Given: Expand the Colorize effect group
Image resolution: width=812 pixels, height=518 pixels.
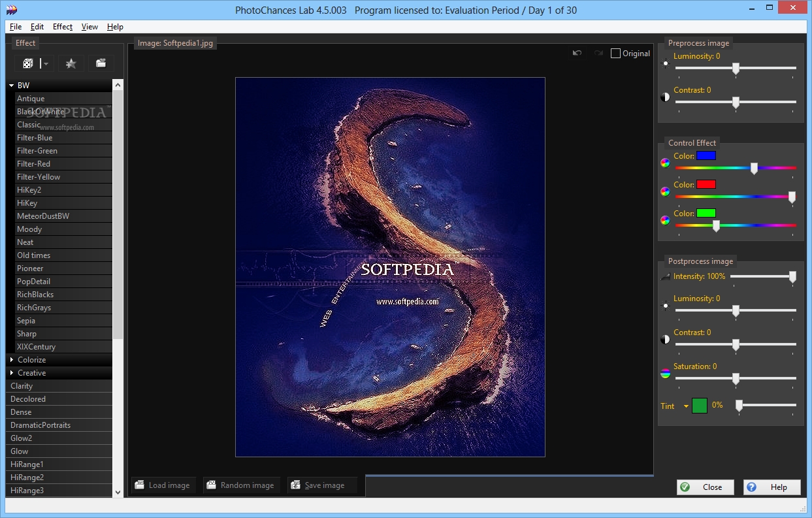Looking at the screenshot, I should pyautogui.click(x=12, y=360).
